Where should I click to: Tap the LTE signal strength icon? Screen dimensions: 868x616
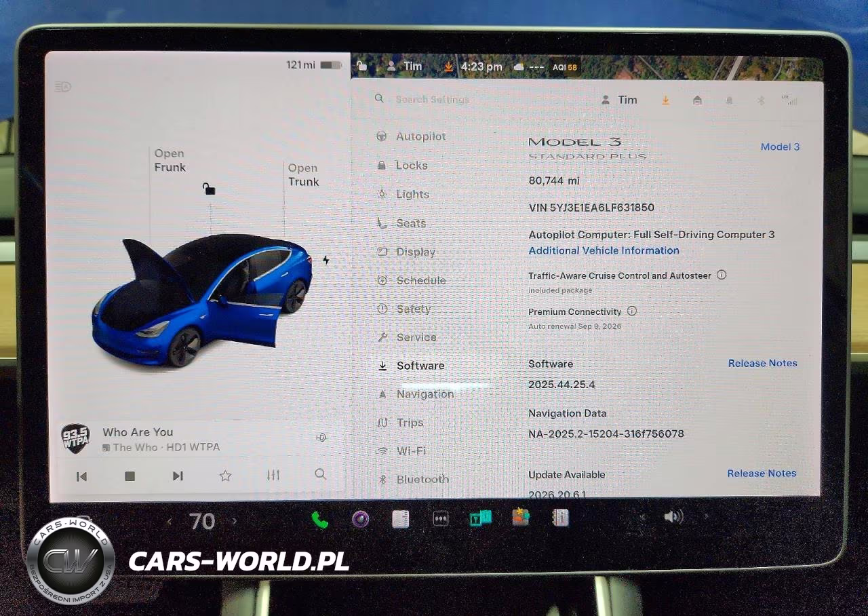(789, 100)
